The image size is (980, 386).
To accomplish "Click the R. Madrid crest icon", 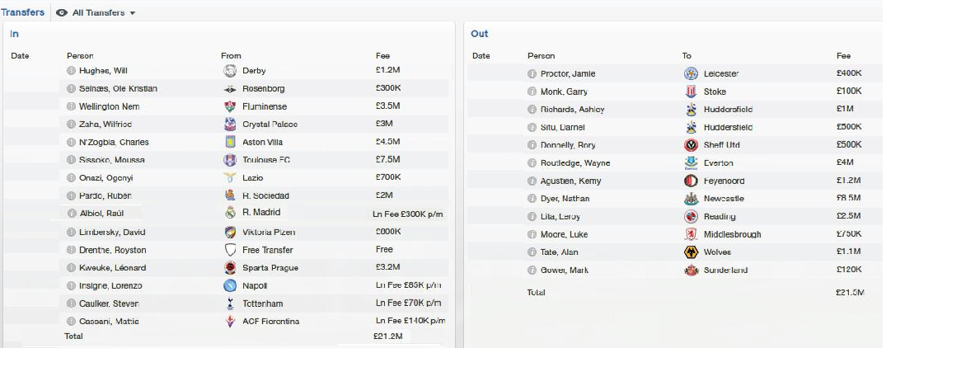I will pyautogui.click(x=230, y=213).
